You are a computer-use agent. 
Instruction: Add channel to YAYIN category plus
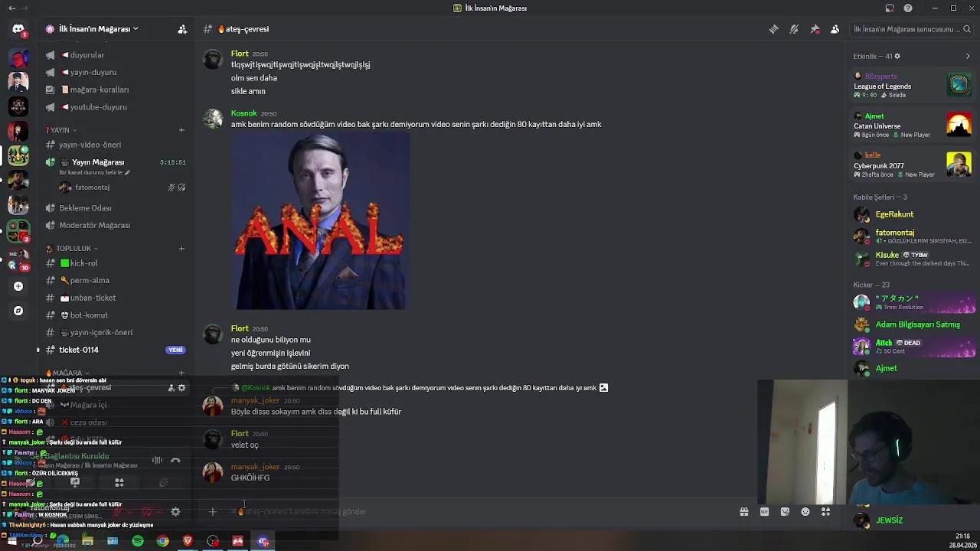coord(181,130)
